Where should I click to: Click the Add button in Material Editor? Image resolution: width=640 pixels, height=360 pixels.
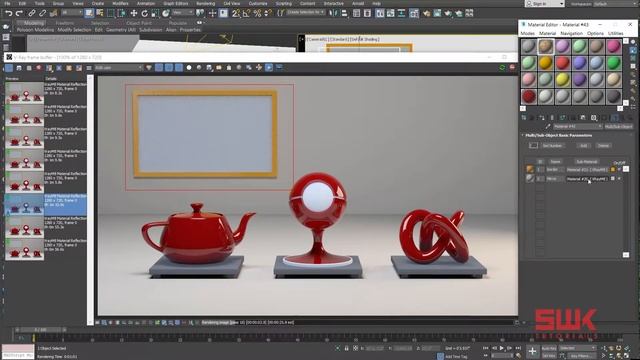[584, 146]
